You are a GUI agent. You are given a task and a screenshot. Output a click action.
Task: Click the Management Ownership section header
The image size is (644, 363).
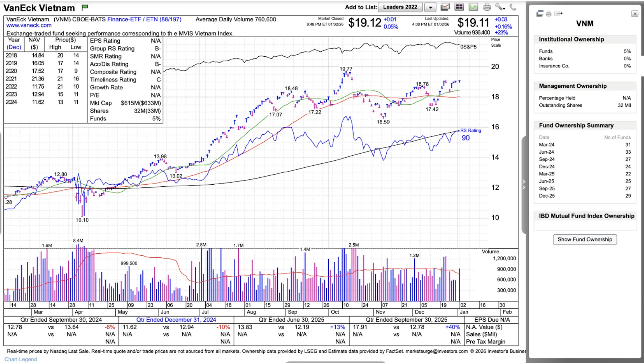pos(585,86)
